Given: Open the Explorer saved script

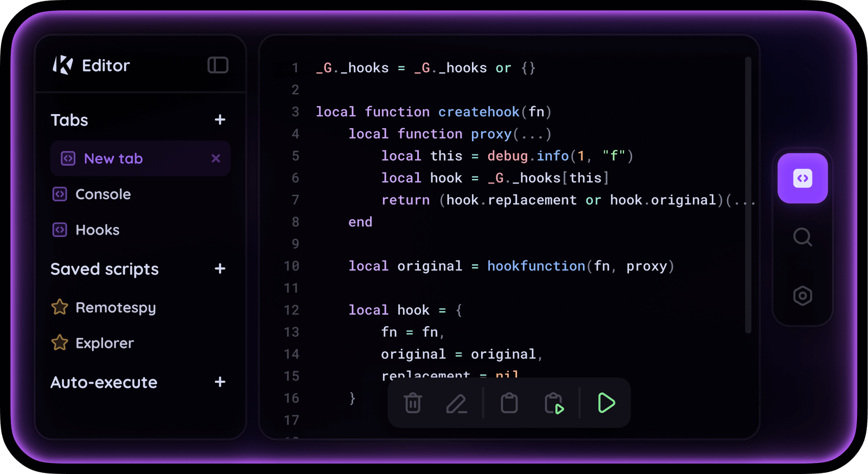Looking at the screenshot, I should tap(104, 343).
